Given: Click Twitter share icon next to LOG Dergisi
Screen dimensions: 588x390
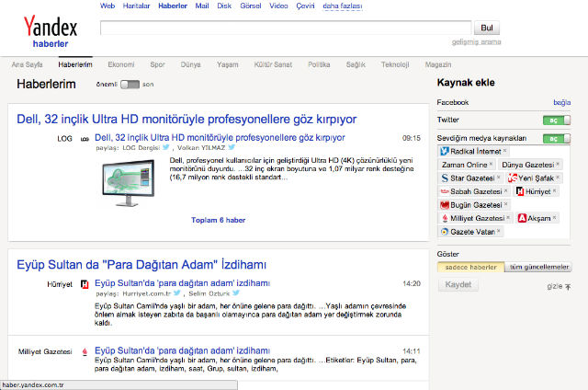Looking at the screenshot, I should (x=166, y=147).
